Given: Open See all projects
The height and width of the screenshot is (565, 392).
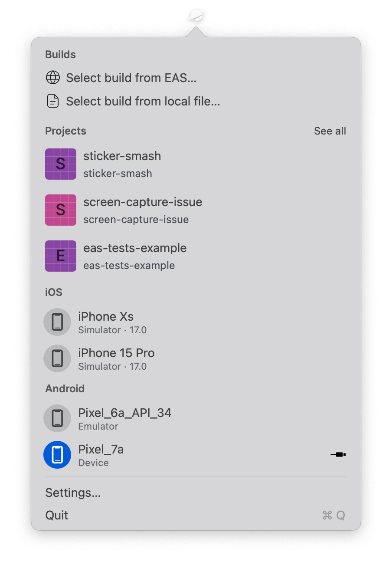Looking at the screenshot, I should tap(330, 131).
